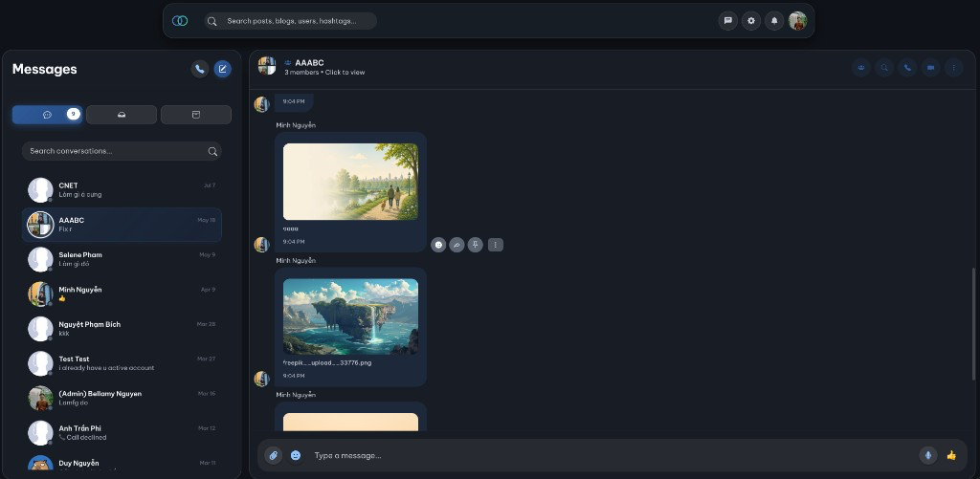
Task: Click the Type a message field
Action: (612, 455)
